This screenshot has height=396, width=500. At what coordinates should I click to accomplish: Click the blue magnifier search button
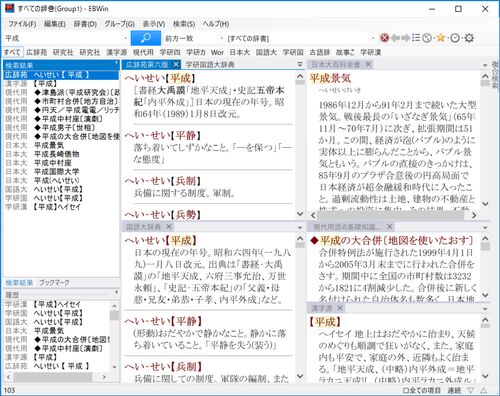click(146, 38)
